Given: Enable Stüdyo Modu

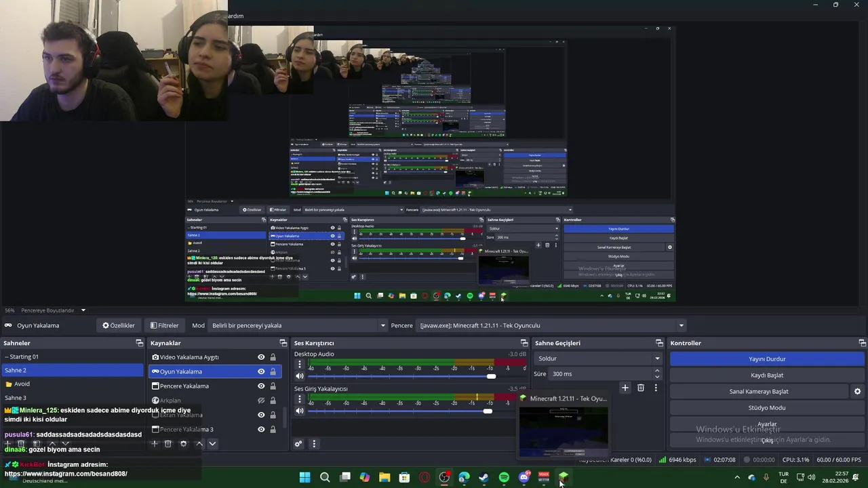Looking at the screenshot, I should tap(767, 407).
